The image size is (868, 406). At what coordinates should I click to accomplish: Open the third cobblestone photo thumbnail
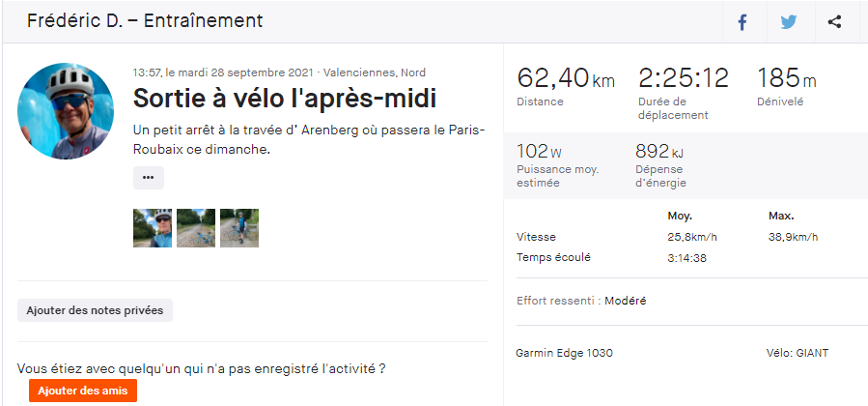(x=239, y=228)
